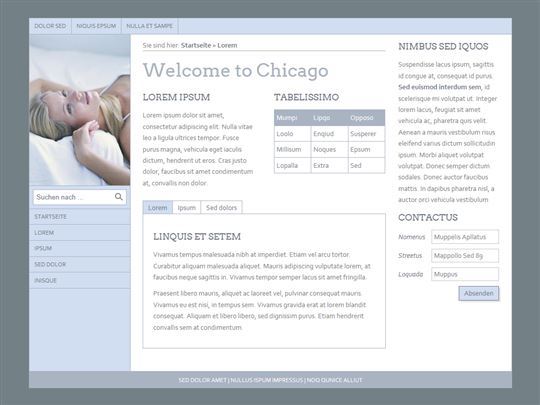
Task: Open the NULLA ET SAMPE top menu item
Action: click(x=149, y=26)
